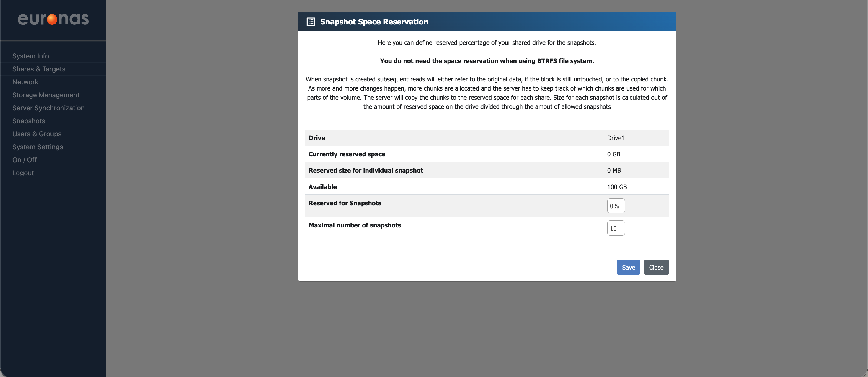Click the Drive1 value cell

616,138
